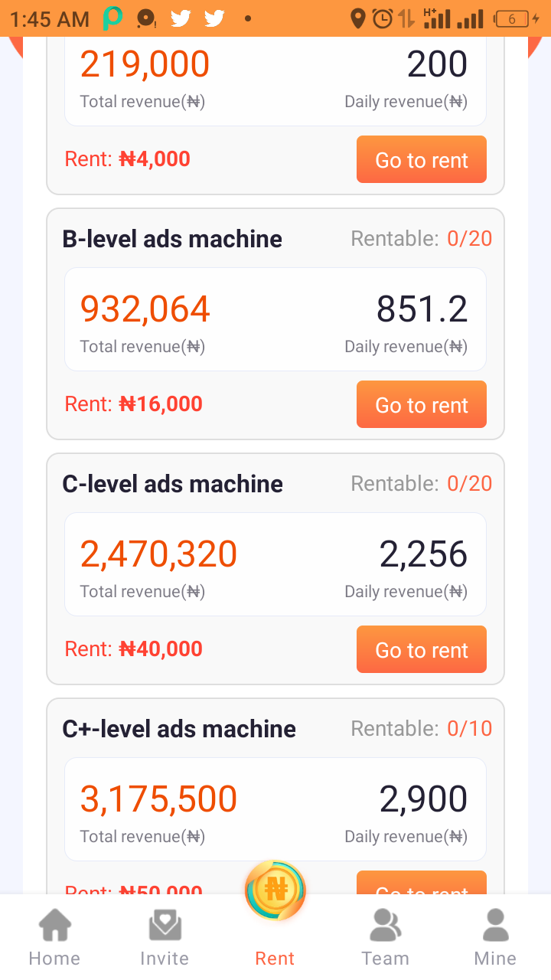Open the Invite envelope icon
The image size is (551, 980).
coord(165,925)
